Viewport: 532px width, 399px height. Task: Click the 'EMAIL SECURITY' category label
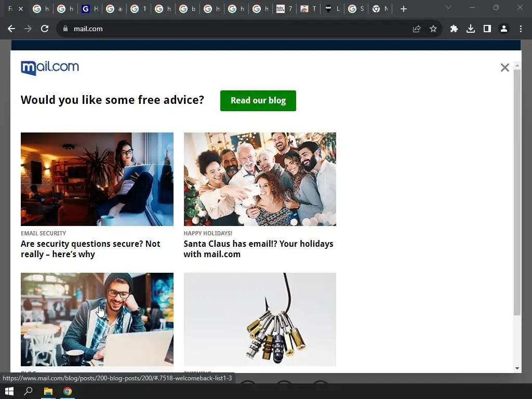[44, 233]
